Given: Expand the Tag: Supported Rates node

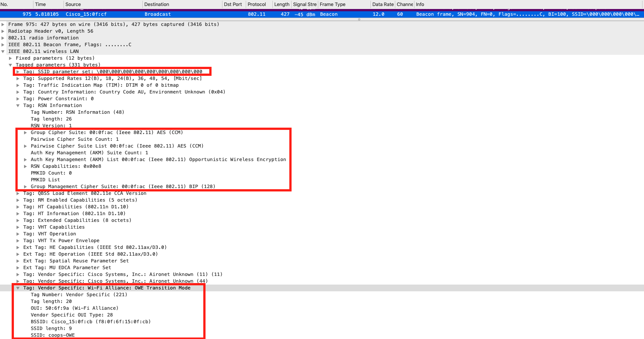Looking at the screenshot, I should (18, 78).
